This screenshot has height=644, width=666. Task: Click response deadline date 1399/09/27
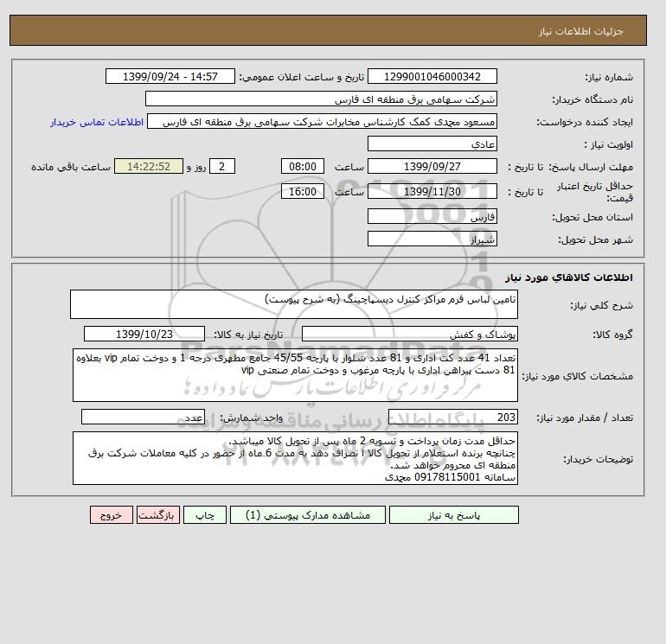(x=432, y=167)
